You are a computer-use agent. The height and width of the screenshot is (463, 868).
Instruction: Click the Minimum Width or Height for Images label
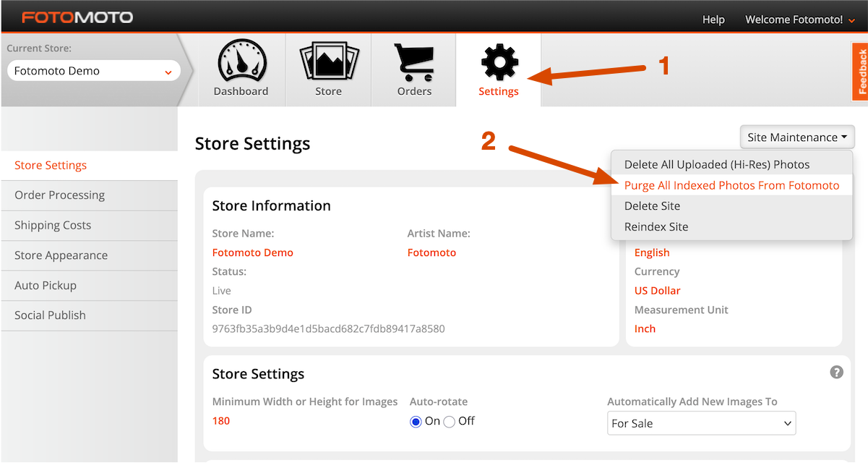click(305, 402)
